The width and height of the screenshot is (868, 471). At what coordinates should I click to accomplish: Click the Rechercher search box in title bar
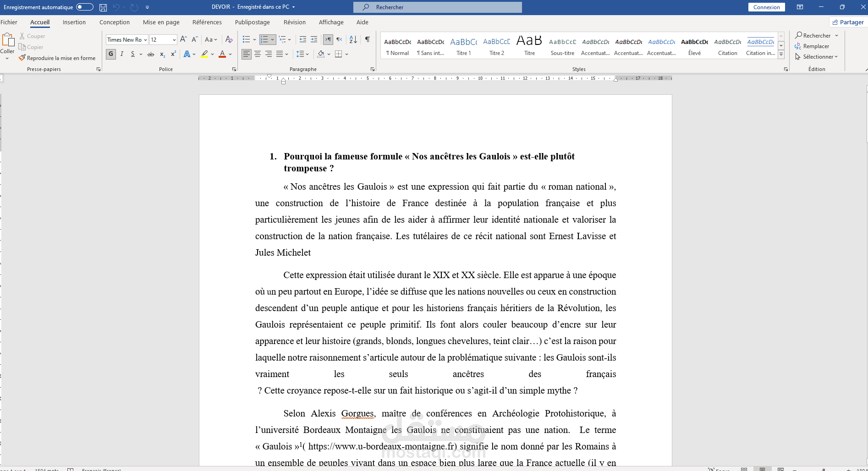pos(438,7)
